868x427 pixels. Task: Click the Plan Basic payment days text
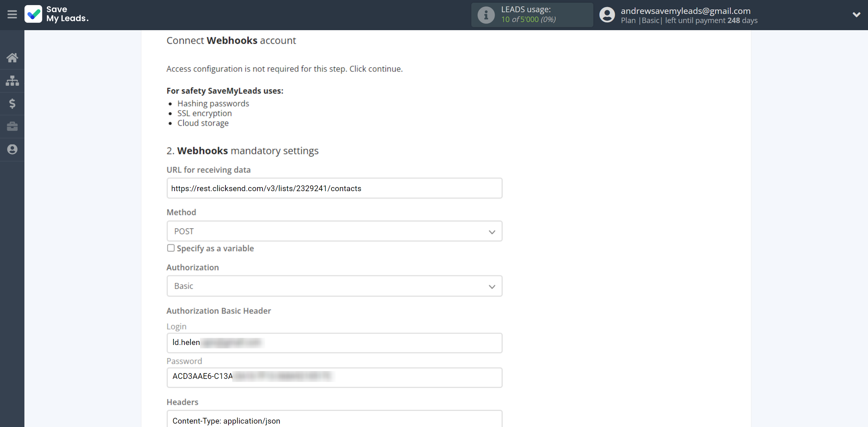point(689,21)
